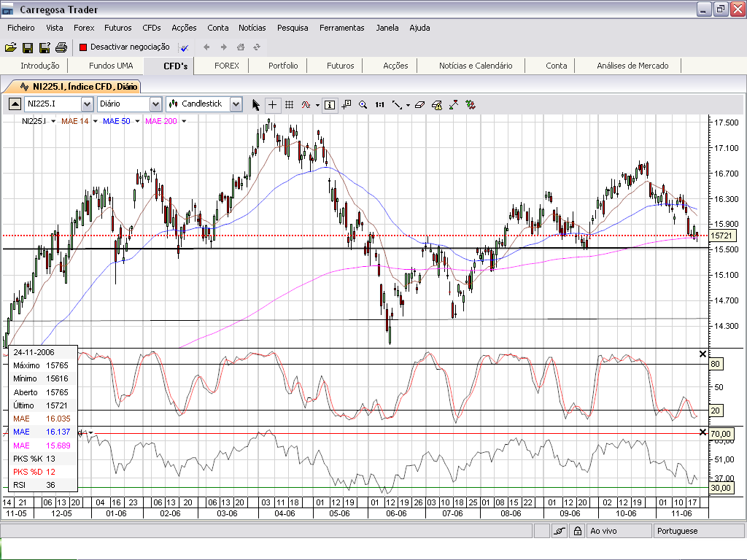Viewport: 747px width, 560px height.
Task: Click the printer icon
Action: coord(61,47)
